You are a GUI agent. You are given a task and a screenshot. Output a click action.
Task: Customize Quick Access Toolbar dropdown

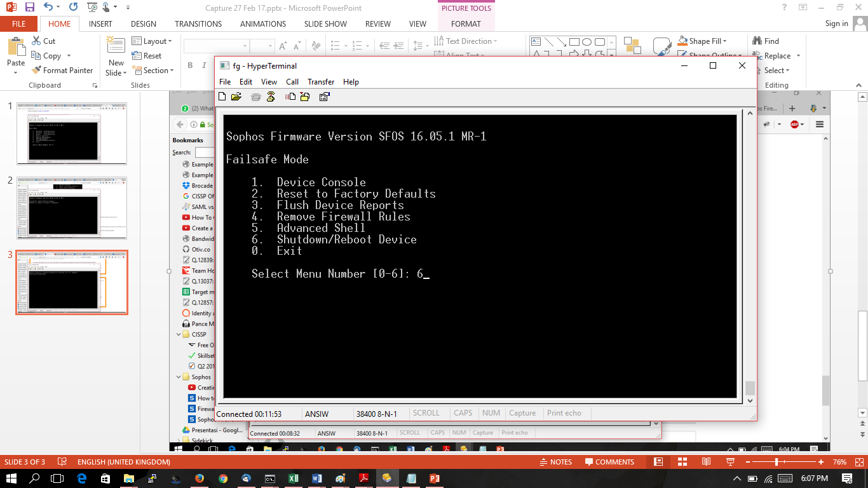pyautogui.click(x=128, y=8)
